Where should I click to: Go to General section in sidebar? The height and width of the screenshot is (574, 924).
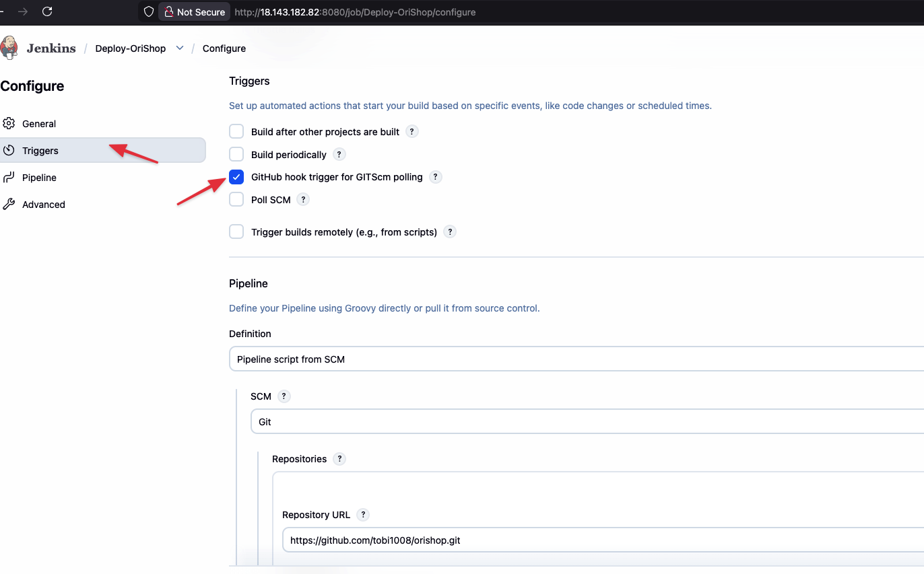[x=39, y=124]
